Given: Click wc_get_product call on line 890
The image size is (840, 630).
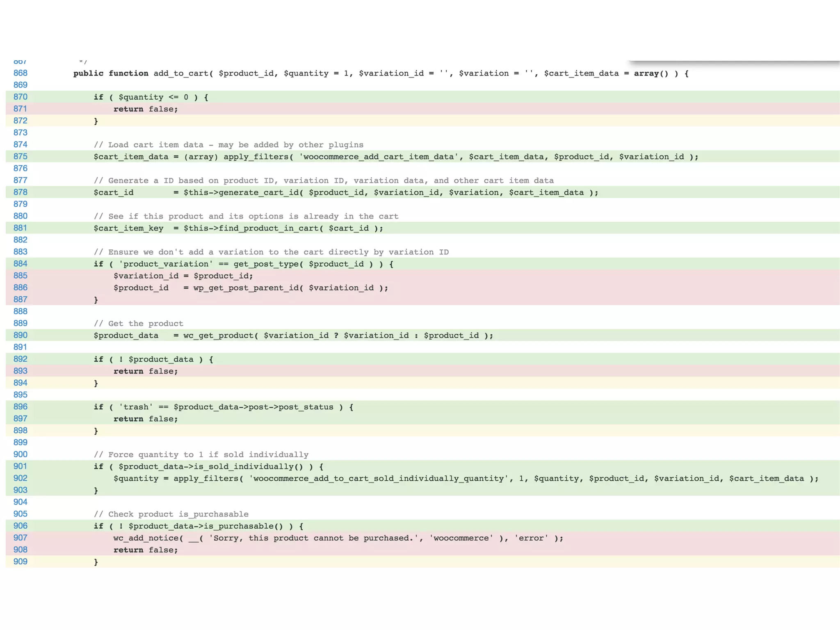Looking at the screenshot, I should point(218,336).
